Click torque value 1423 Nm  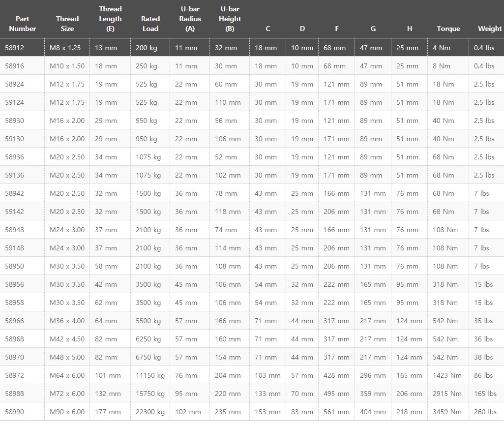pyautogui.click(x=447, y=375)
